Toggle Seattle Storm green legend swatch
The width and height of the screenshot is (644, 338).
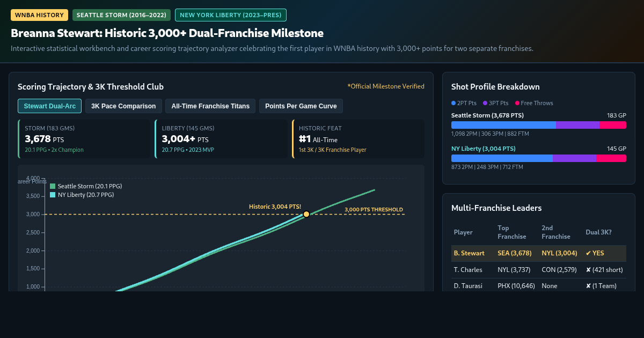(x=53, y=186)
